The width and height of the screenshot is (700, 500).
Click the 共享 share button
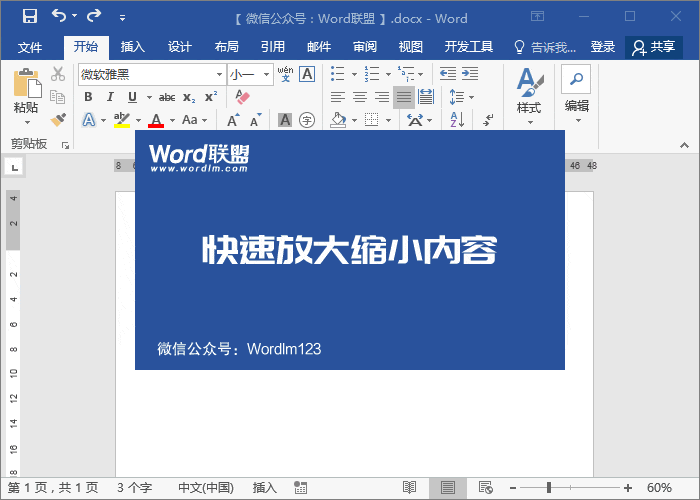click(x=654, y=47)
